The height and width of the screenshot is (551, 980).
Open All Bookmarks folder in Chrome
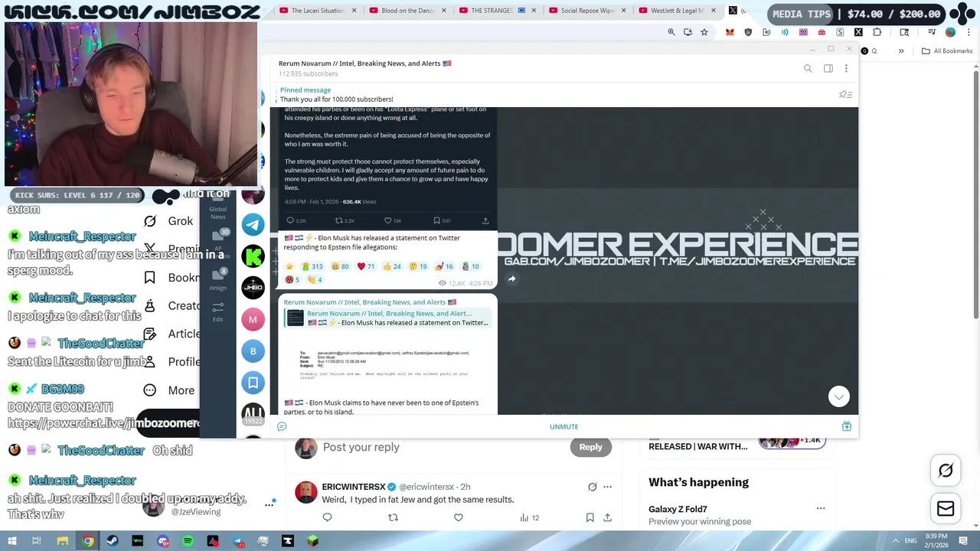[x=946, y=51]
